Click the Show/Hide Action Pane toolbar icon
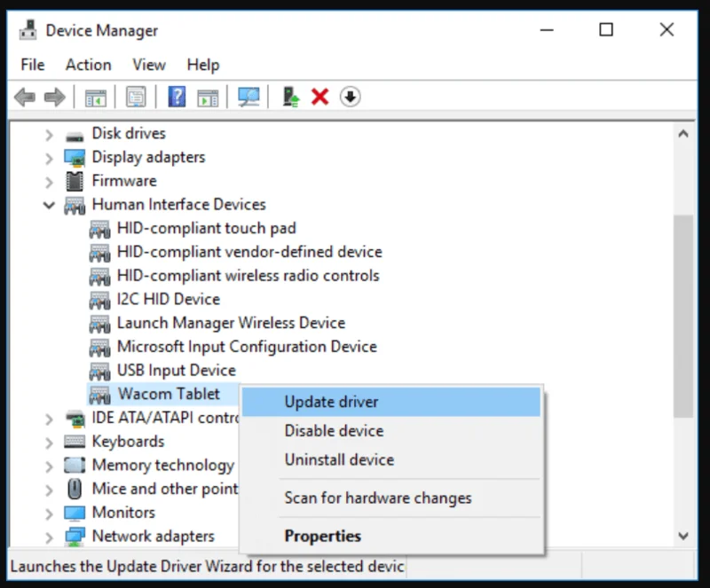Image resolution: width=710 pixels, height=588 pixels. [x=208, y=98]
